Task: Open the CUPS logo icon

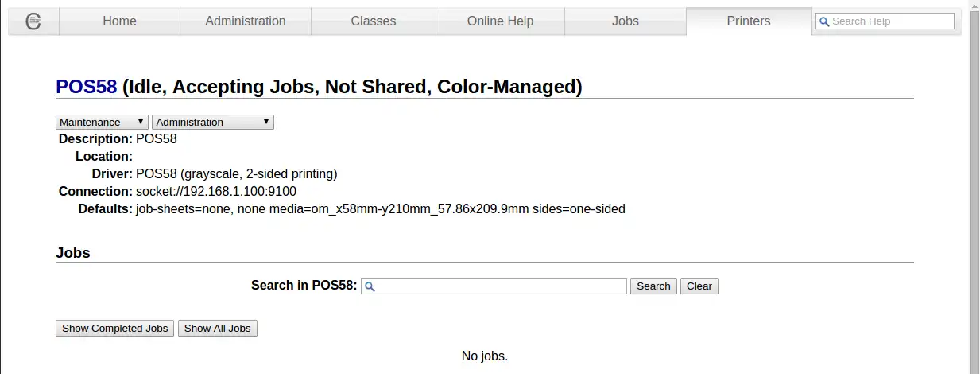Action: 33,21
